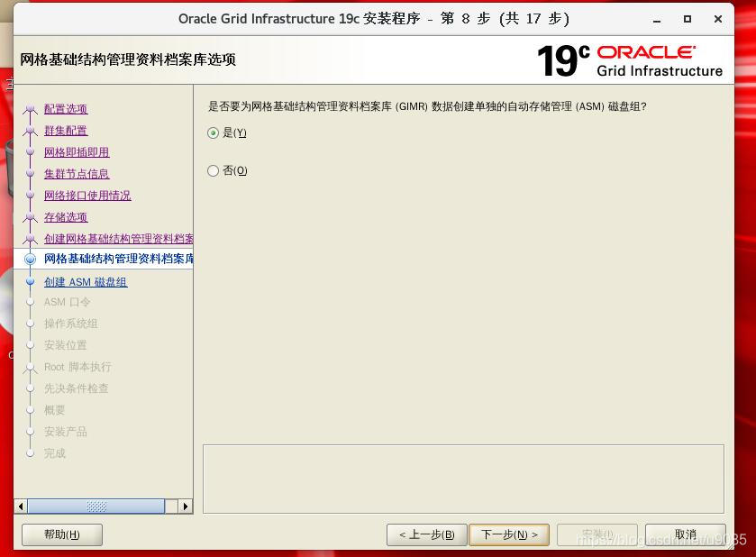
Task: Click left arrow of sidebar horizontal scrollbar
Action: coord(21,507)
